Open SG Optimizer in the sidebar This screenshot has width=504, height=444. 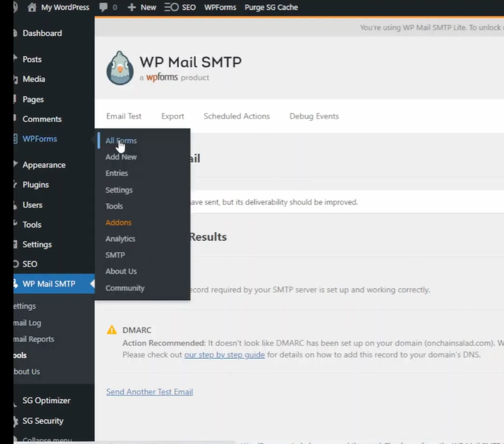(47, 401)
